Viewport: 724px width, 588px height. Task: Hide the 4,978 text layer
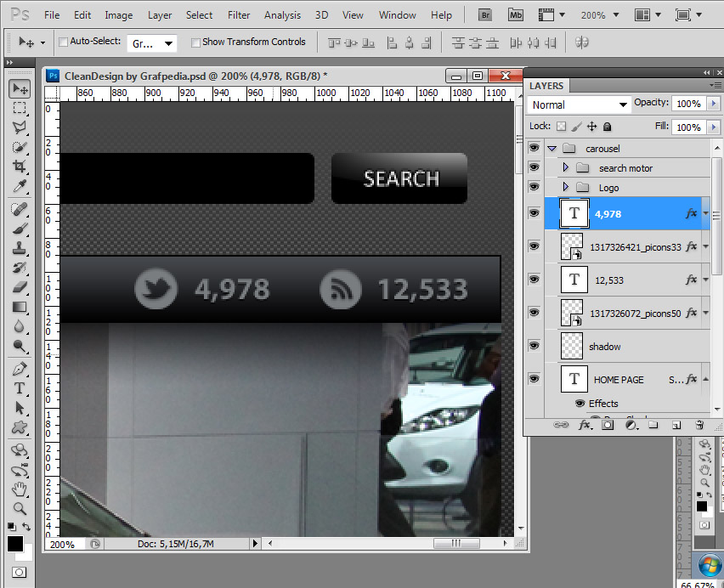coord(534,212)
